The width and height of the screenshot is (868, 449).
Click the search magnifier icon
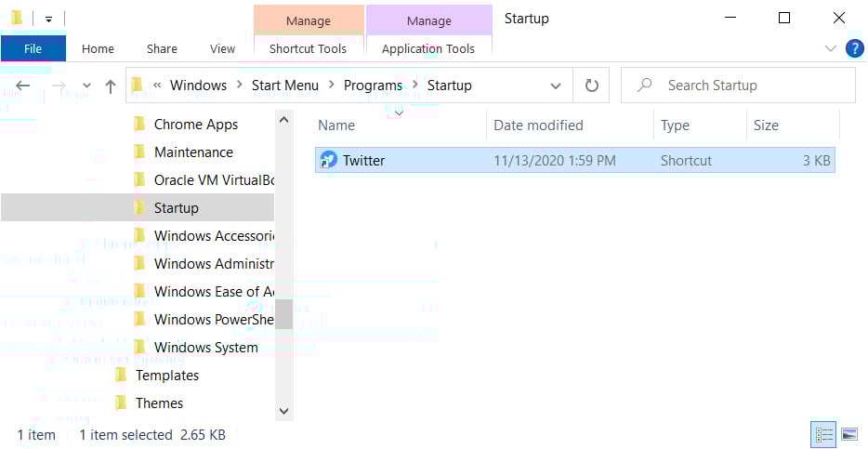click(x=644, y=86)
